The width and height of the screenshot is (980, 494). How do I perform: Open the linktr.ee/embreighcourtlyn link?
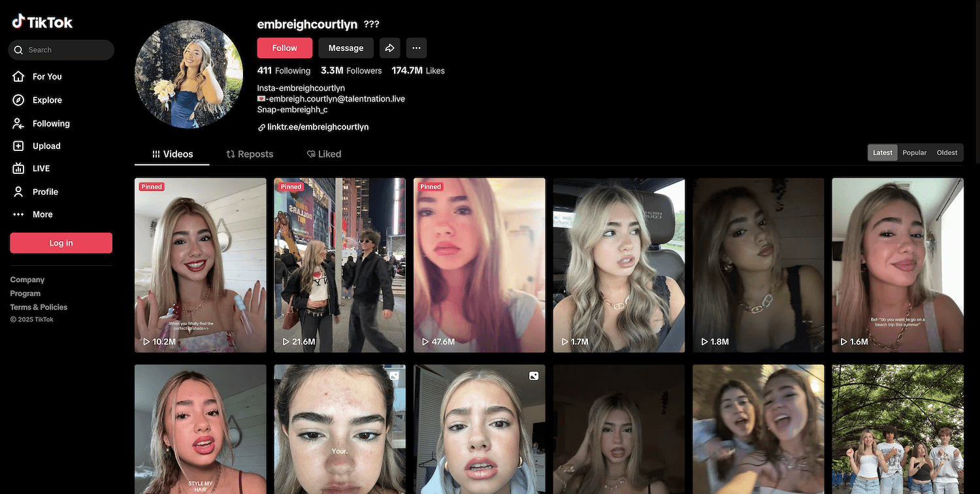coord(318,127)
